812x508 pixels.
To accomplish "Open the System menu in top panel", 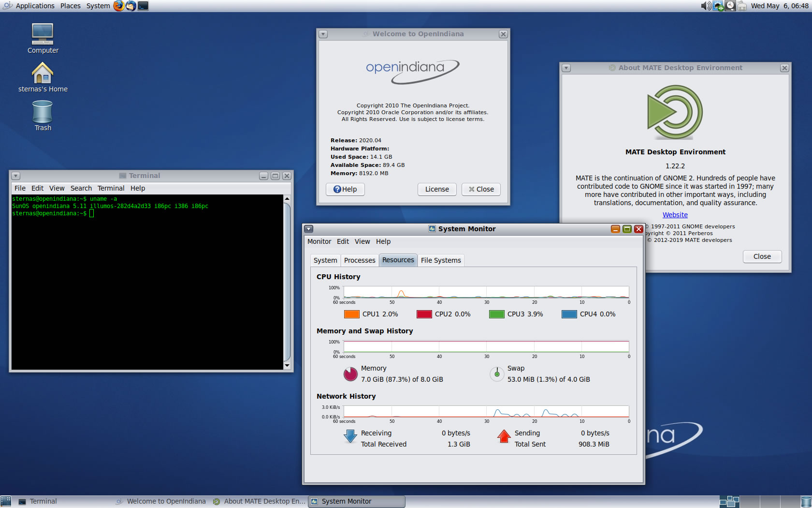I will [98, 6].
